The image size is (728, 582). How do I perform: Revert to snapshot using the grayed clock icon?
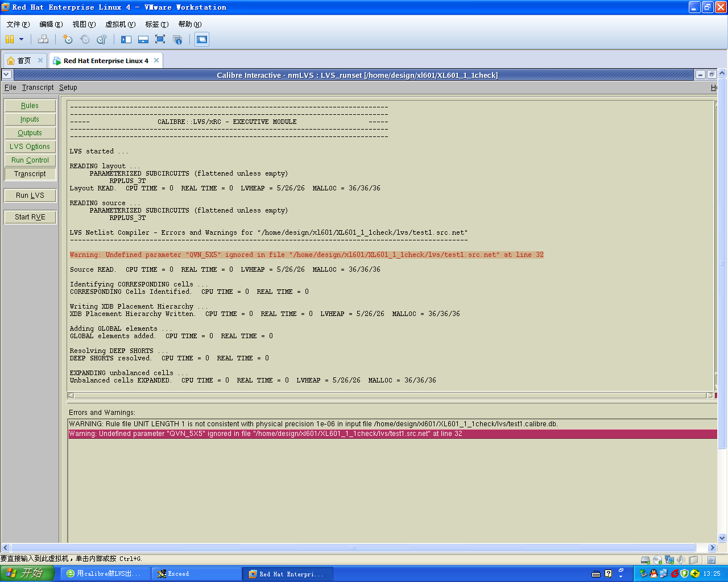click(x=85, y=39)
